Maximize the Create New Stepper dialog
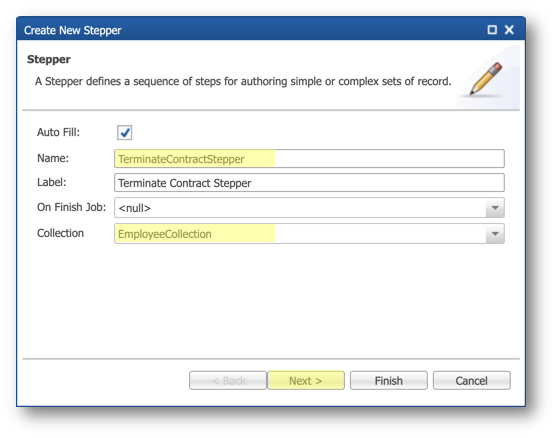 [x=492, y=30]
